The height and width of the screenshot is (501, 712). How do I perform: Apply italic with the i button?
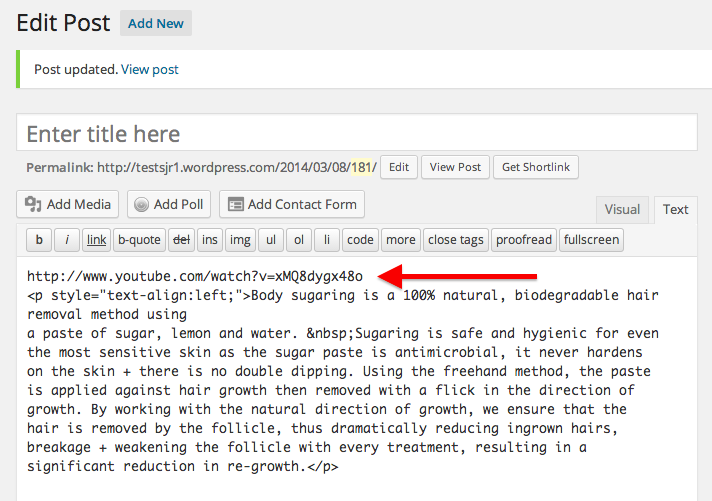coord(67,240)
